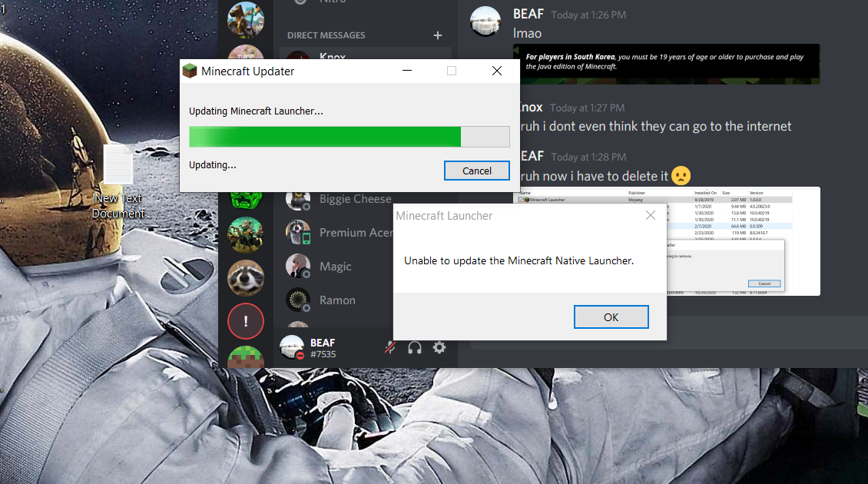Close the Minecraft Updater window
The width and height of the screenshot is (868, 484).
(497, 71)
